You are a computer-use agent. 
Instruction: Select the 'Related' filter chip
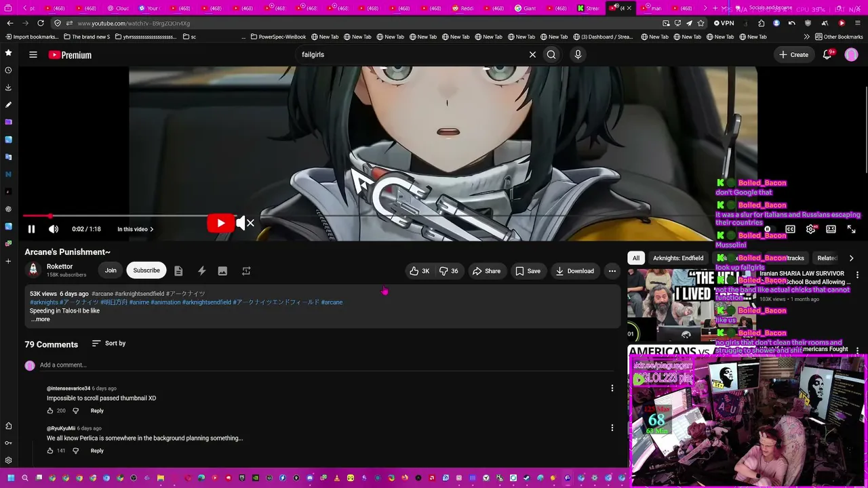point(827,258)
